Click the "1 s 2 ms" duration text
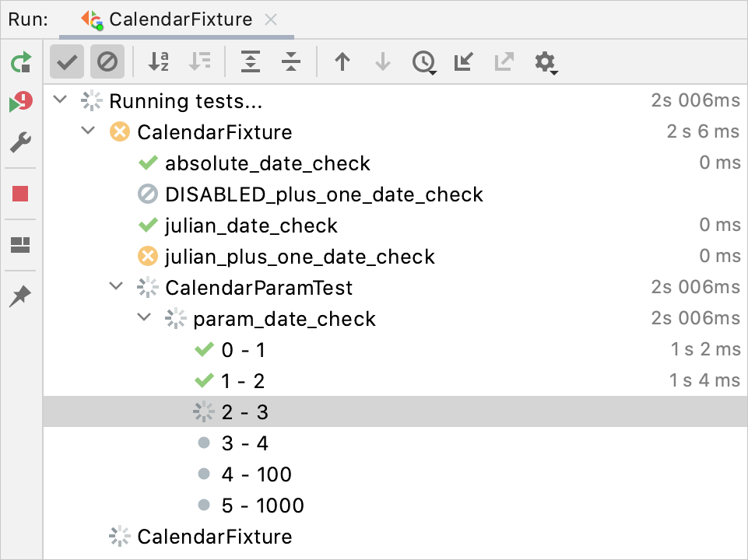Image resolution: width=748 pixels, height=560 pixels. [x=705, y=349]
